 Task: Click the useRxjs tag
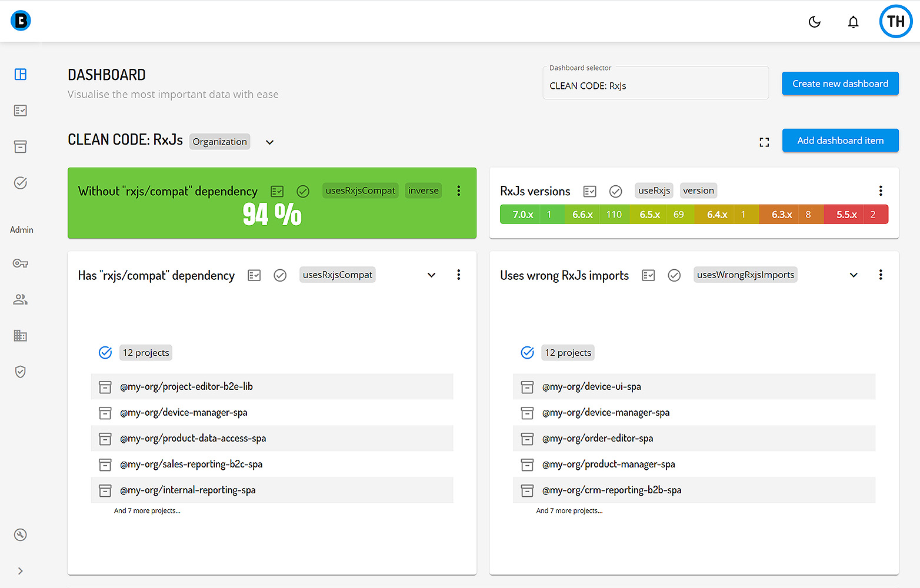click(654, 191)
